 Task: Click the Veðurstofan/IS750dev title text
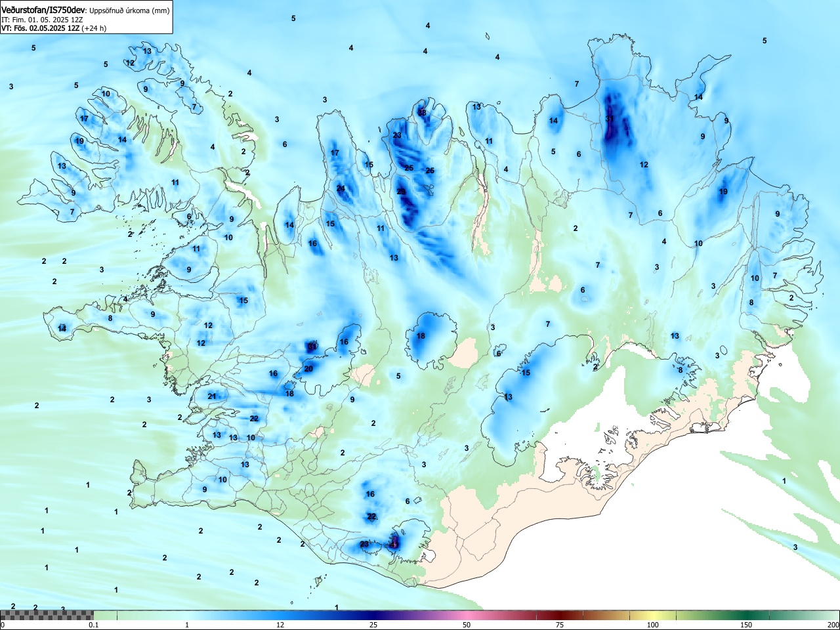[43, 10]
